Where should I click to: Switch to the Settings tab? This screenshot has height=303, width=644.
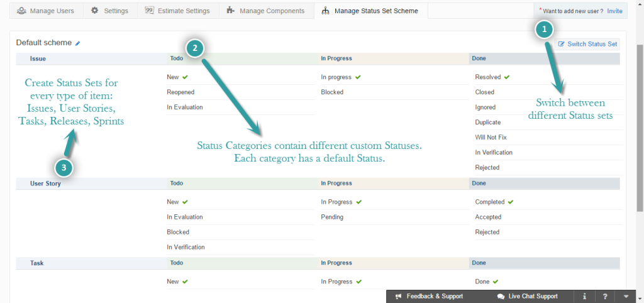coord(109,11)
